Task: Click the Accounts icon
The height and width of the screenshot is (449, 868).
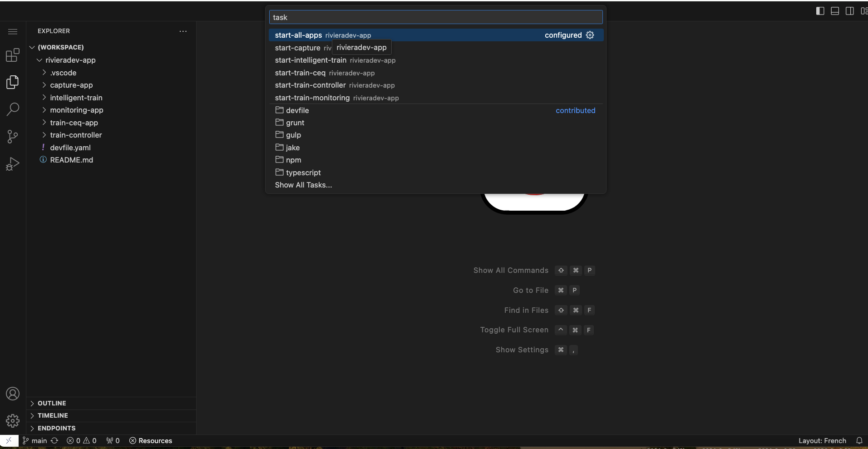Action: point(13,394)
